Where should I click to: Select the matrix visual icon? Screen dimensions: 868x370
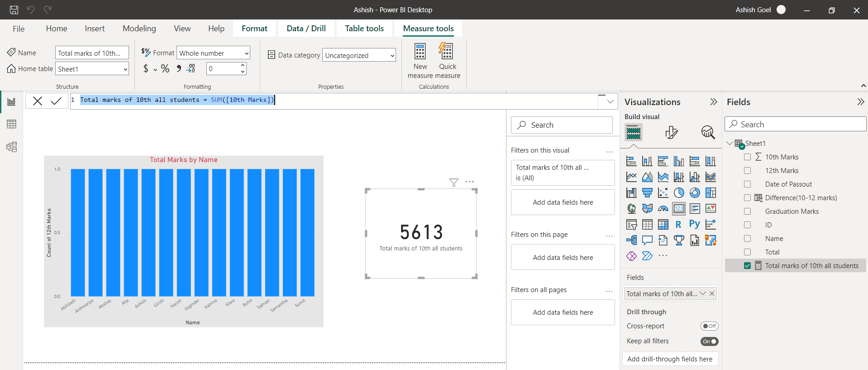(663, 224)
